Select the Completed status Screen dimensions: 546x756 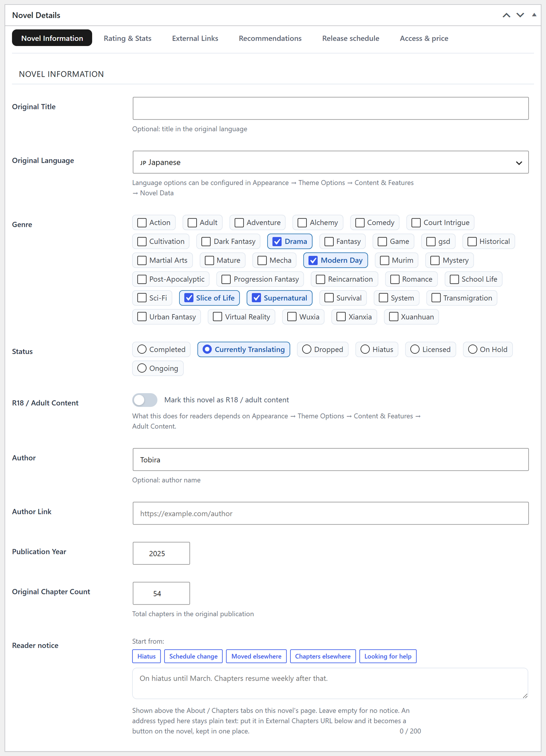142,350
